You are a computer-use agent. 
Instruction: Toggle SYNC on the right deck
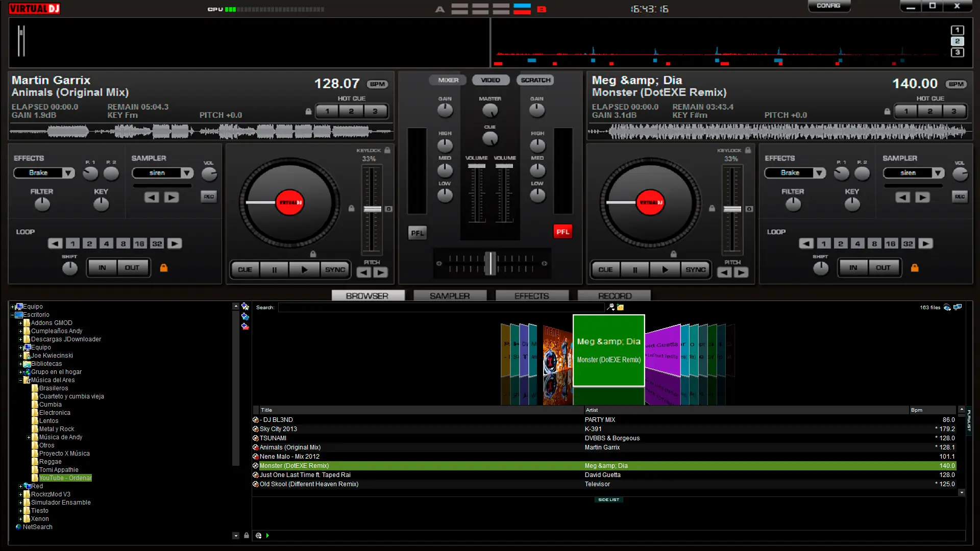coord(696,269)
